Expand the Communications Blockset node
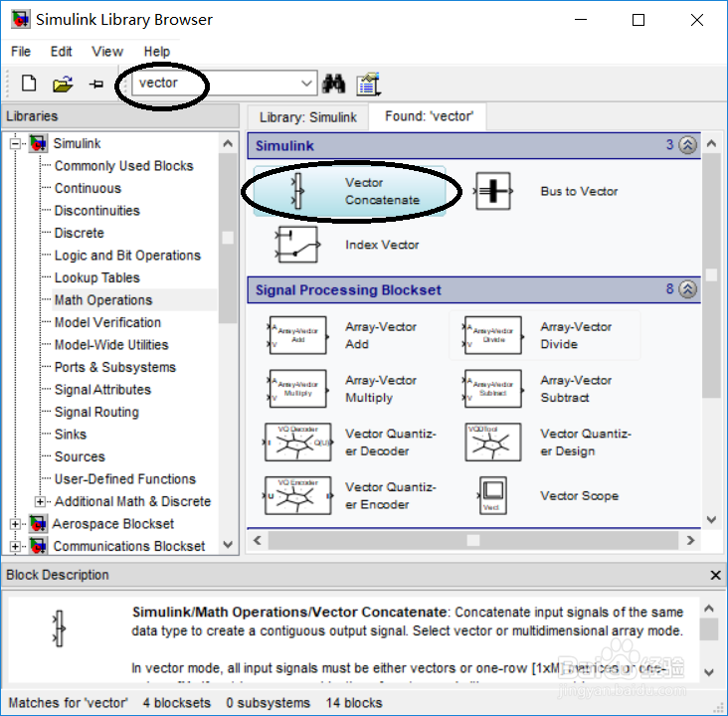Image resolution: width=728 pixels, height=716 pixels. click(x=15, y=546)
